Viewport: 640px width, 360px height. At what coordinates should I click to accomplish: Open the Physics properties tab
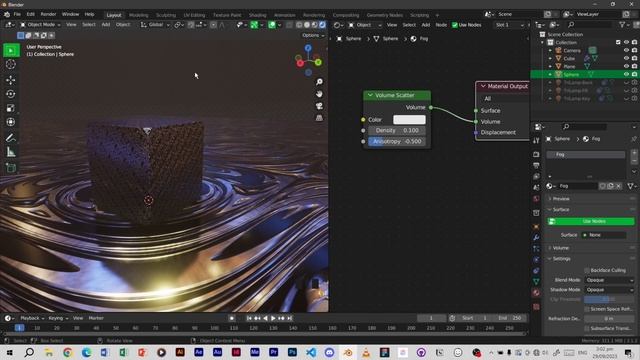(536, 260)
